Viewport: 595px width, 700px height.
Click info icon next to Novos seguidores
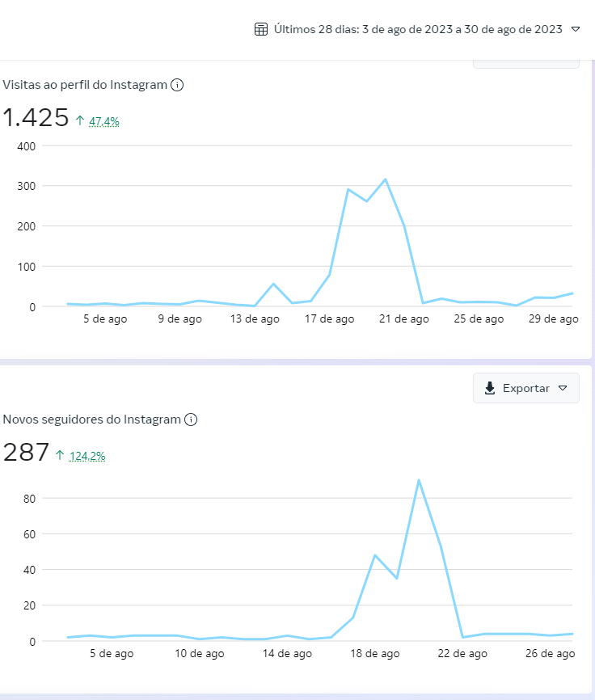(x=191, y=420)
